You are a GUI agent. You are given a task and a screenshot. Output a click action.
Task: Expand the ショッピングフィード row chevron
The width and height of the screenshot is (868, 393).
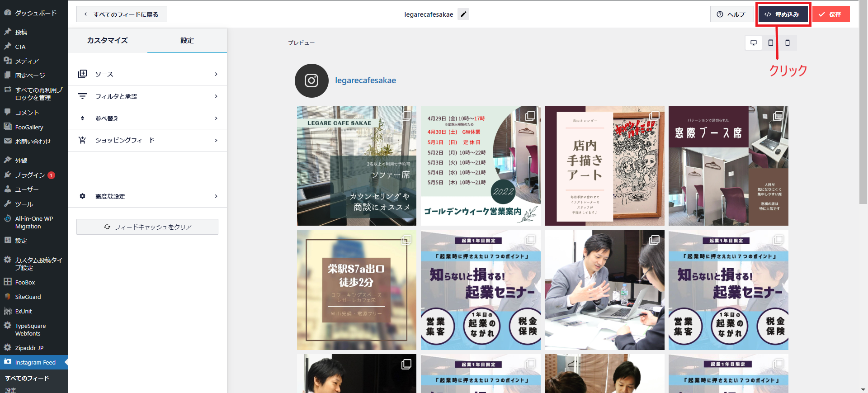(216, 140)
